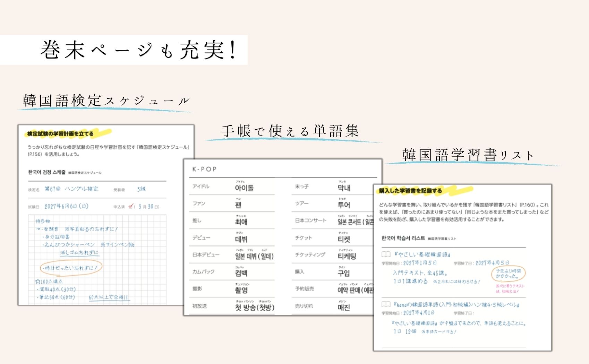Click the Japanese word 初放送

pos(199,306)
